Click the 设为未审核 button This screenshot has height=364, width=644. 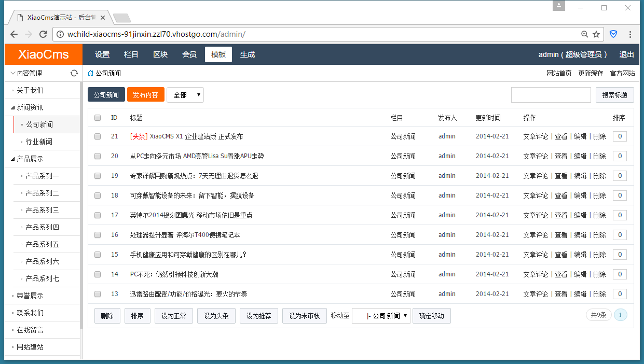(x=305, y=316)
